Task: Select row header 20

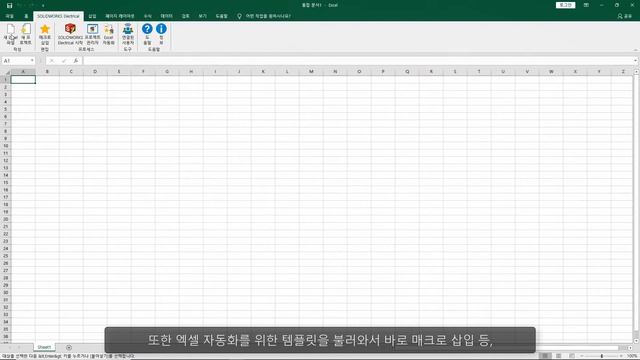Action: [6, 219]
